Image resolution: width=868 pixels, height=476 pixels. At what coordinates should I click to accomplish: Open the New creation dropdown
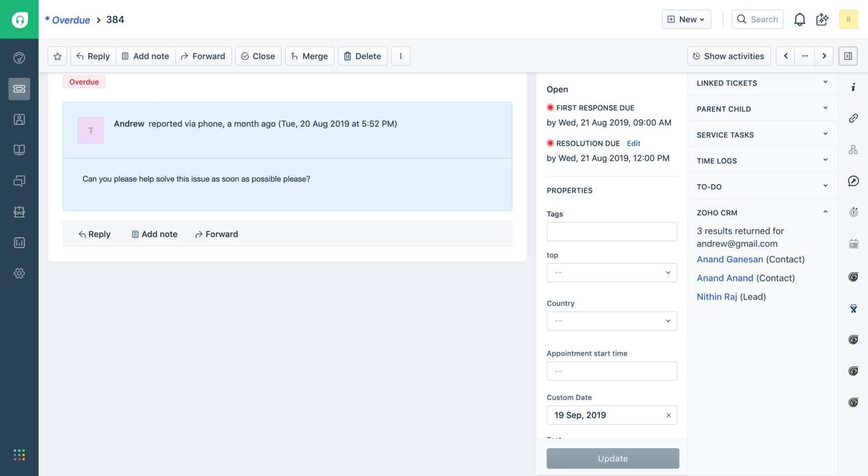686,19
